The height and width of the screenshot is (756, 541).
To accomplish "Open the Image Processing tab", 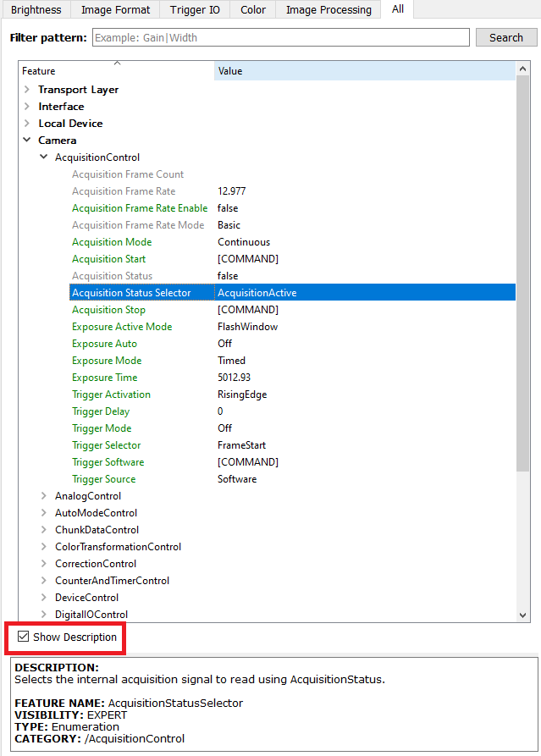I will [328, 10].
